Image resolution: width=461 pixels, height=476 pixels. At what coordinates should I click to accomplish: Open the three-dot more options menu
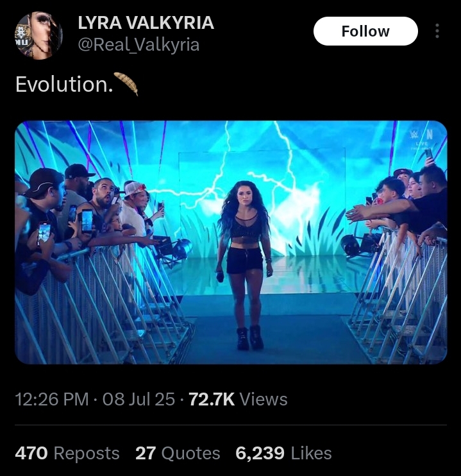click(x=437, y=31)
